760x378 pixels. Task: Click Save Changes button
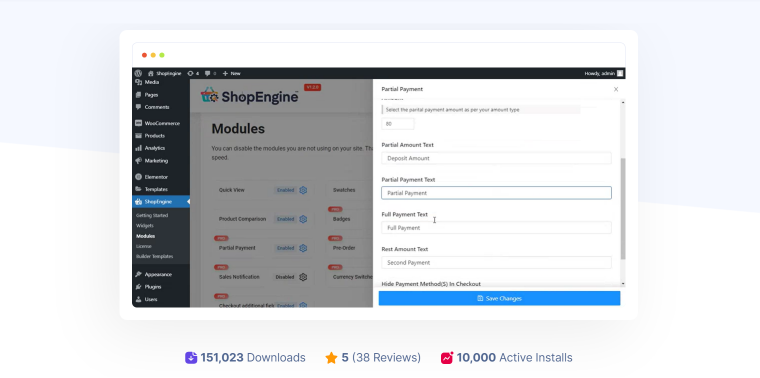point(499,299)
